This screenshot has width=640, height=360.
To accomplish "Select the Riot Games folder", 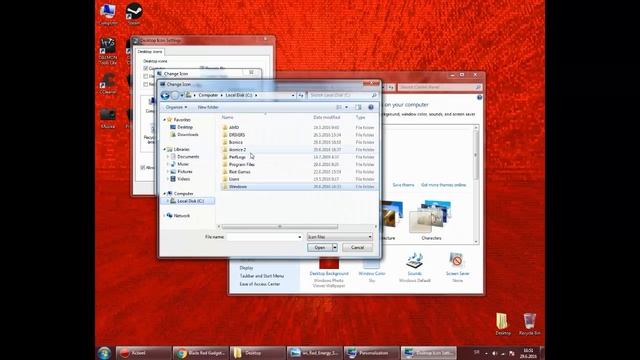I will [240, 172].
